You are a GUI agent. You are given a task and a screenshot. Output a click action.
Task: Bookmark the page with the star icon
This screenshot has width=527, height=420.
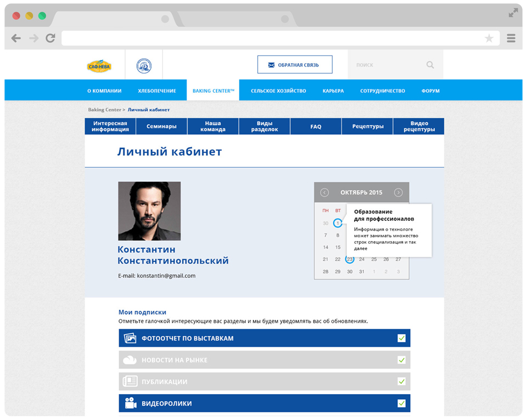click(489, 38)
